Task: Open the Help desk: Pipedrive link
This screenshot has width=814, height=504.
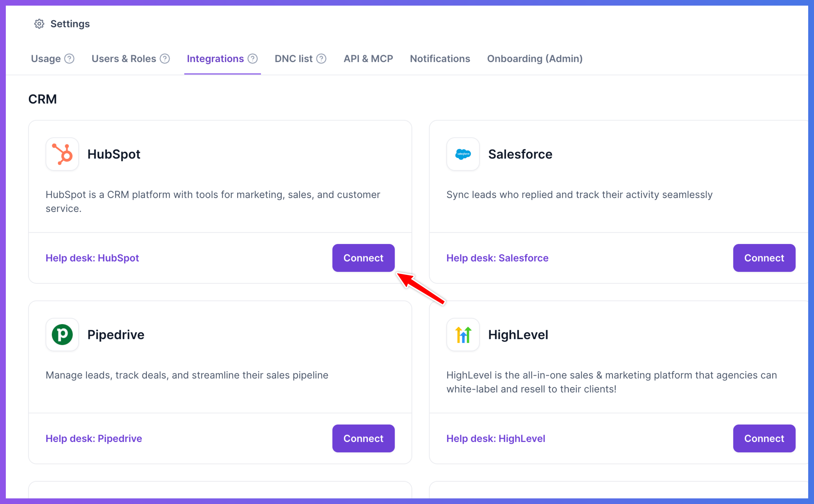Action: [x=94, y=438]
